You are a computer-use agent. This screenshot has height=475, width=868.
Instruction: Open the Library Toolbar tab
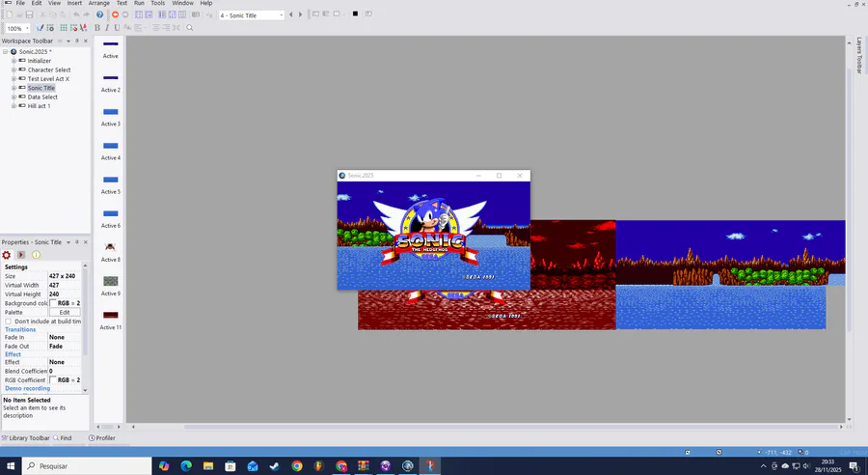coord(26,438)
